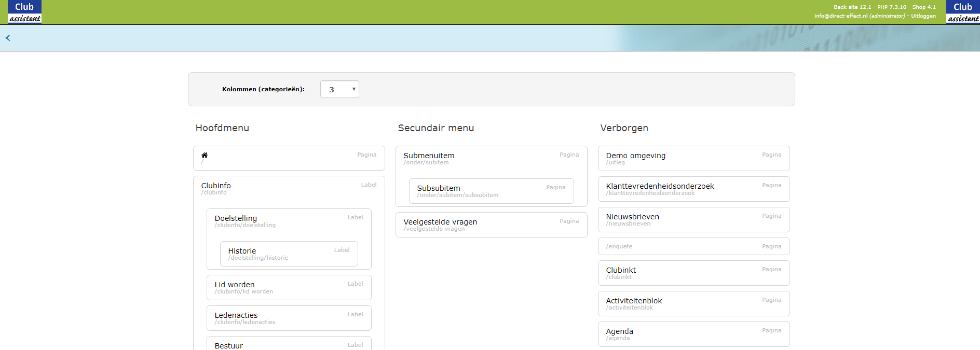This screenshot has height=350, width=980.
Task: Select the Clubinfo menu item
Action: (216, 186)
